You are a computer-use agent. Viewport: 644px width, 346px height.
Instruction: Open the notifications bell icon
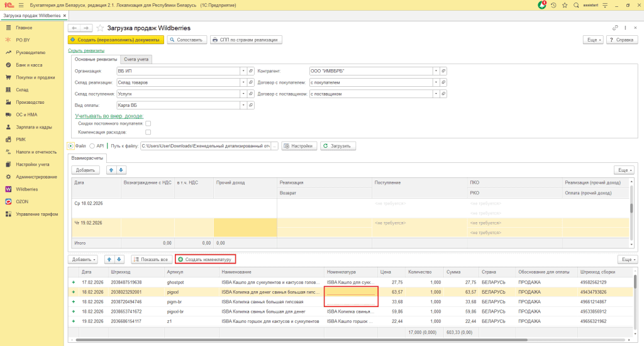542,6
